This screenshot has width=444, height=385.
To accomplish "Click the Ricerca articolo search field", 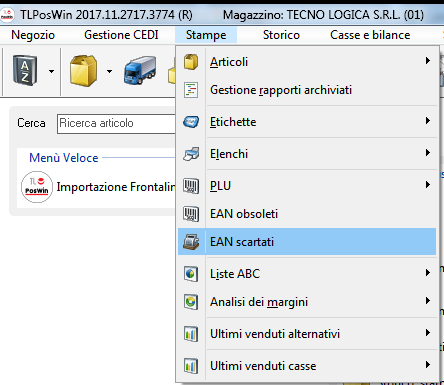I will 116,124.
